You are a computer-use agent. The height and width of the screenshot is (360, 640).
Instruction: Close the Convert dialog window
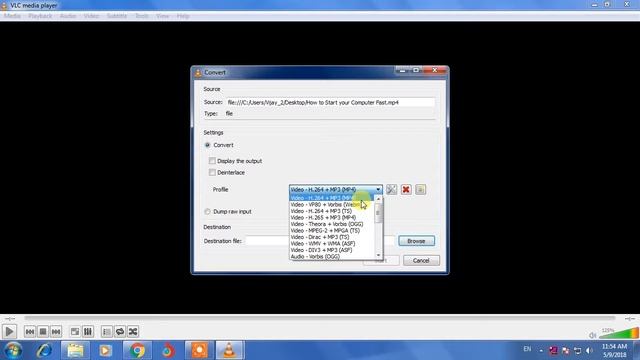click(435, 70)
